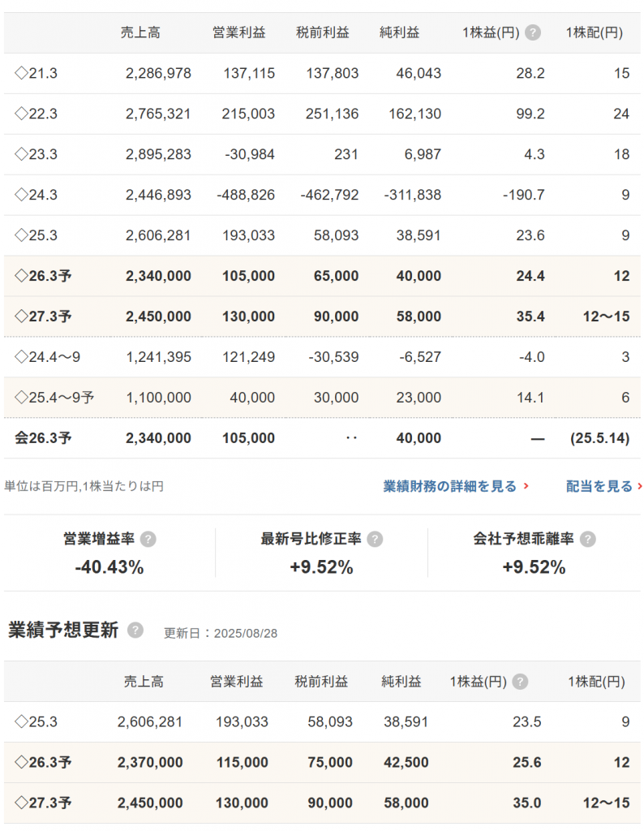Click EPS value 25.6
Image resolution: width=644 pixels, height=831 pixels.
click(x=527, y=763)
